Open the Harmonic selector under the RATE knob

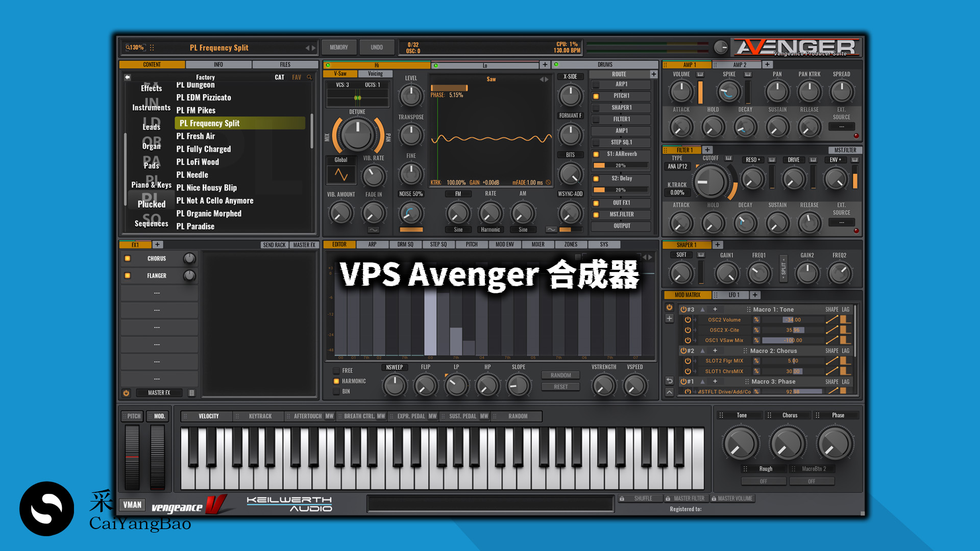tap(490, 230)
